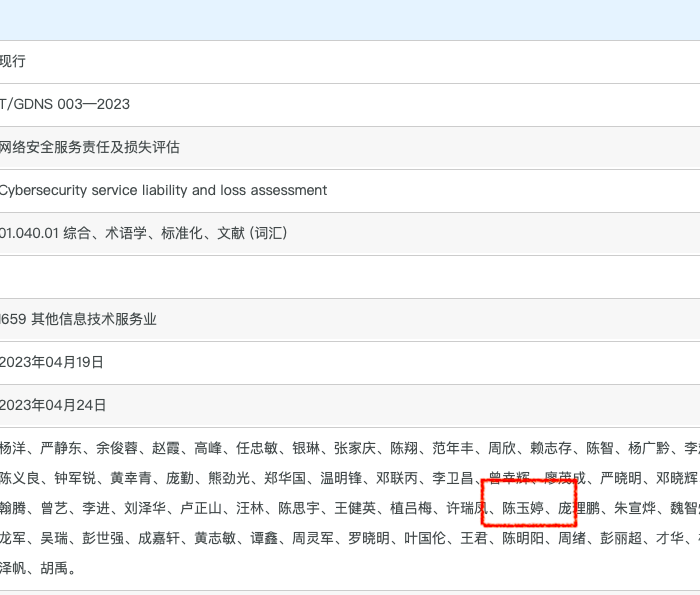Click the date 2023年04月19日

tap(52, 362)
